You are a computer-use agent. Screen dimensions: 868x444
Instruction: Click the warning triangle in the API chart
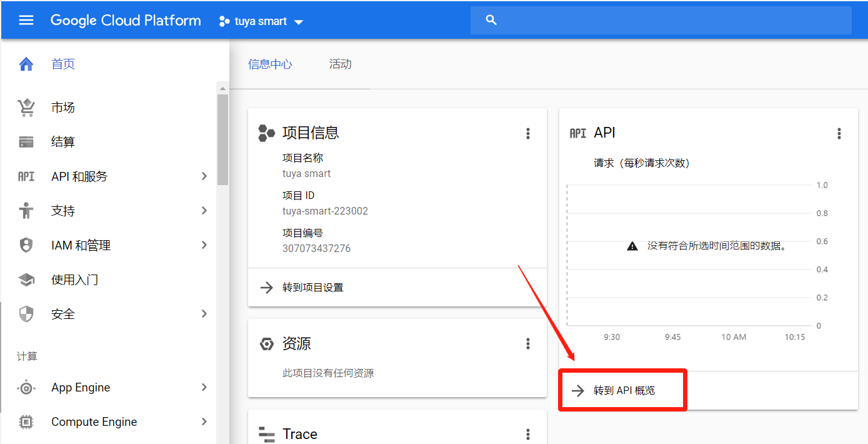click(x=632, y=246)
